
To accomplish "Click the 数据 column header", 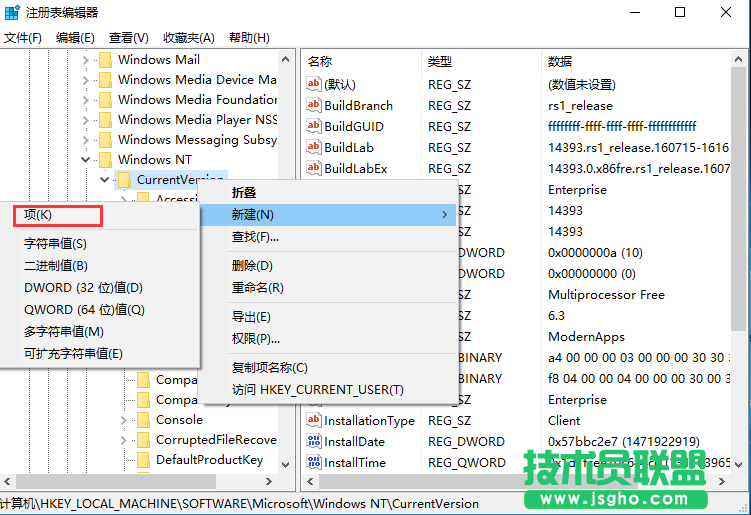I will 560,62.
